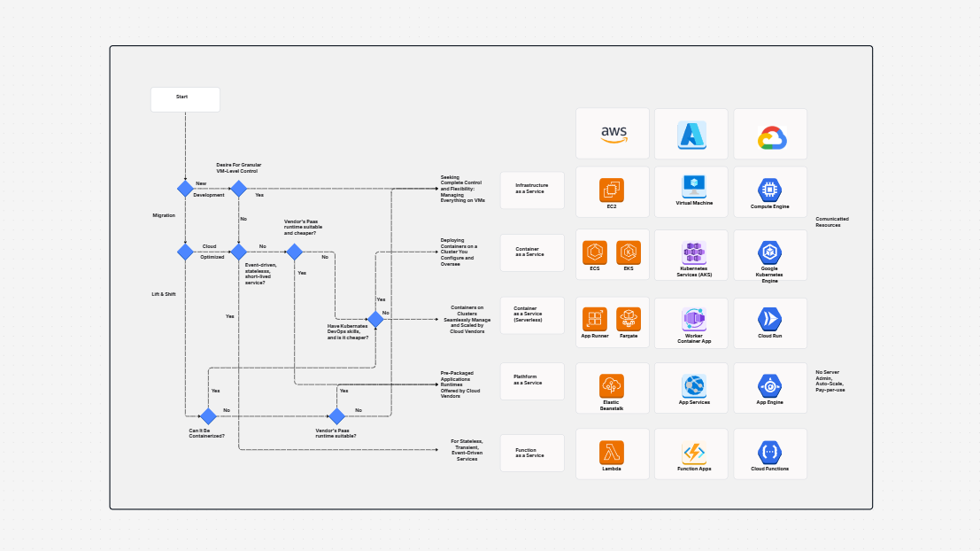Select the Infrastructure as a Service box
980x551 pixels.
tap(532, 190)
